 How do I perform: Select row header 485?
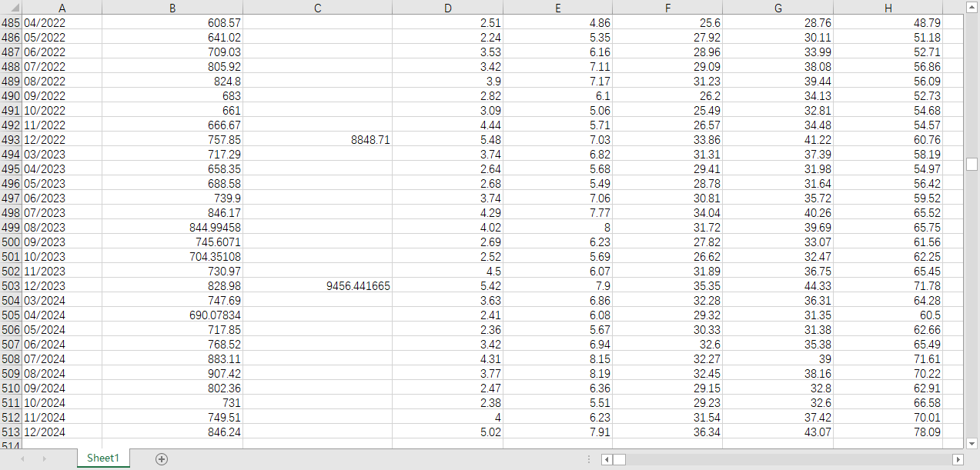pos(12,23)
